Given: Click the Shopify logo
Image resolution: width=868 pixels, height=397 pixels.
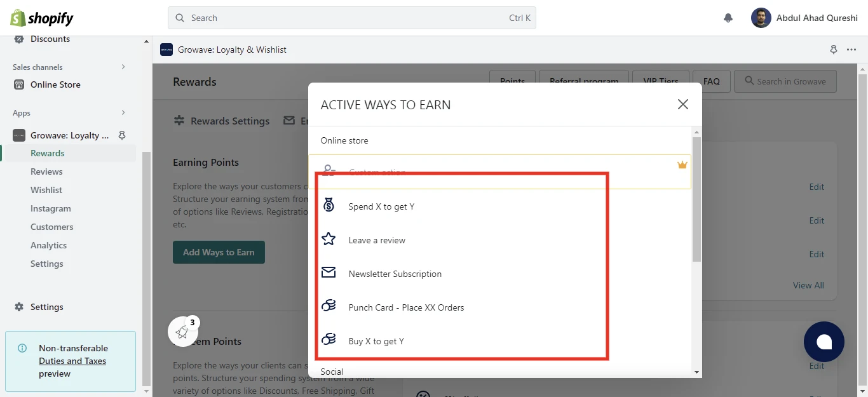Looking at the screenshot, I should [x=42, y=18].
